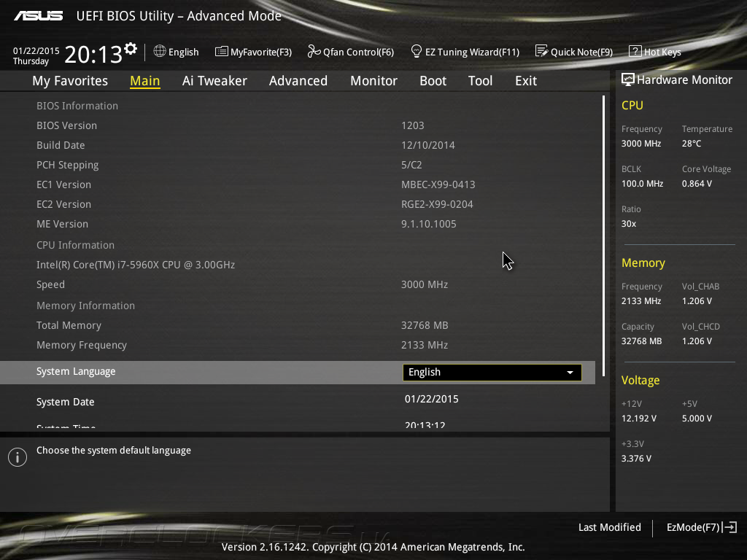Click the Ratio 30x reading
The width and height of the screenshot is (747, 560).
click(x=628, y=224)
